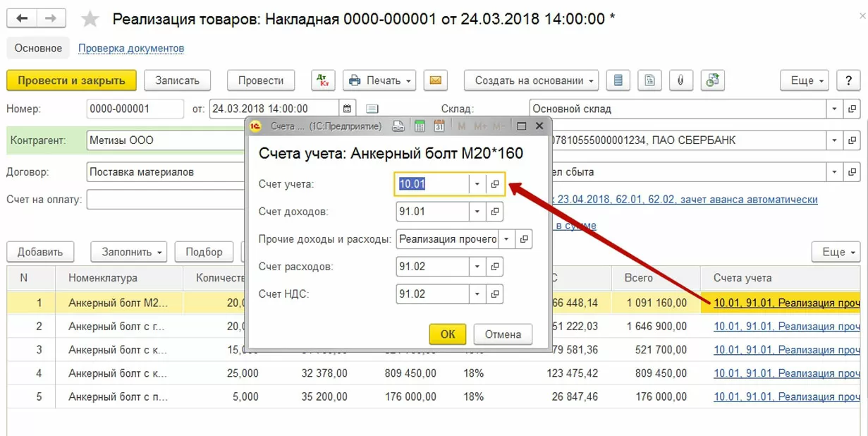The height and width of the screenshot is (436, 868).
Task: Open attached files via paperclip icon
Action: pyautogui.click(x=680, y=80)
